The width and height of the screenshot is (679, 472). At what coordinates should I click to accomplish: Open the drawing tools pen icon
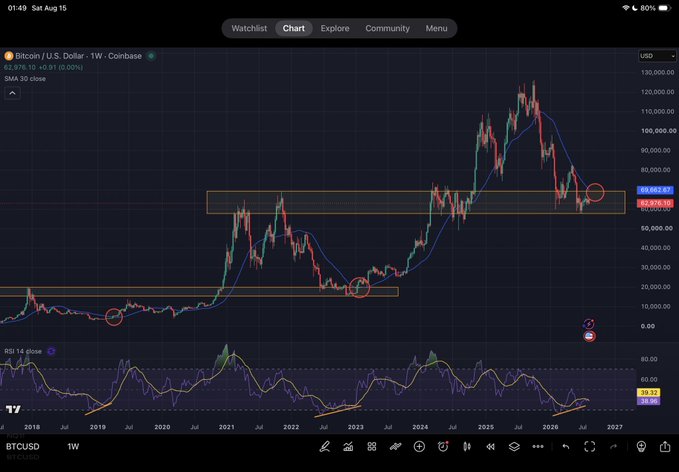pos(325,446)
